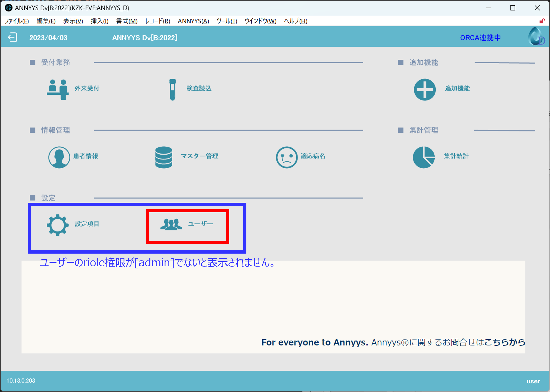Click the ANNYYS Dv[B:2022] header title
This screenshot has width=550, height=392.
point(145,38)
